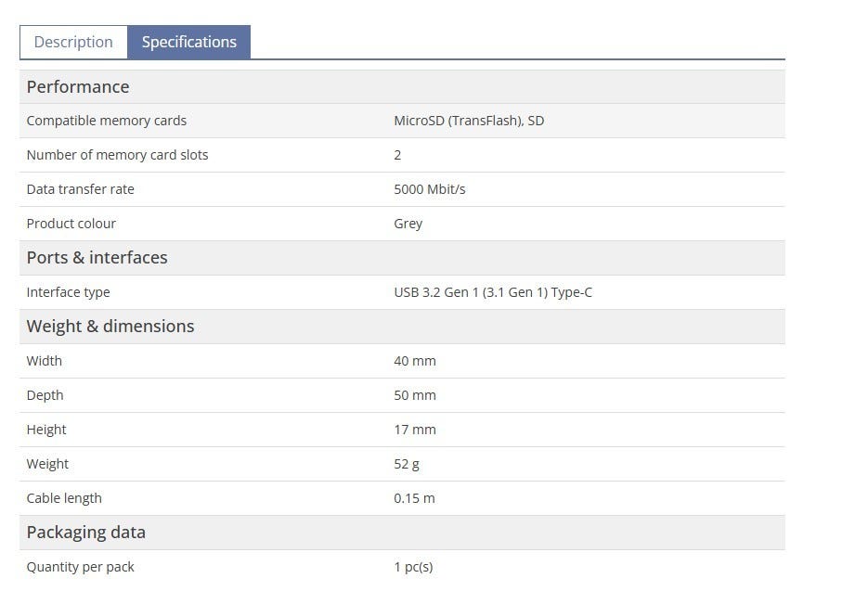Switch to the Description tab

[x=73, y=43]
